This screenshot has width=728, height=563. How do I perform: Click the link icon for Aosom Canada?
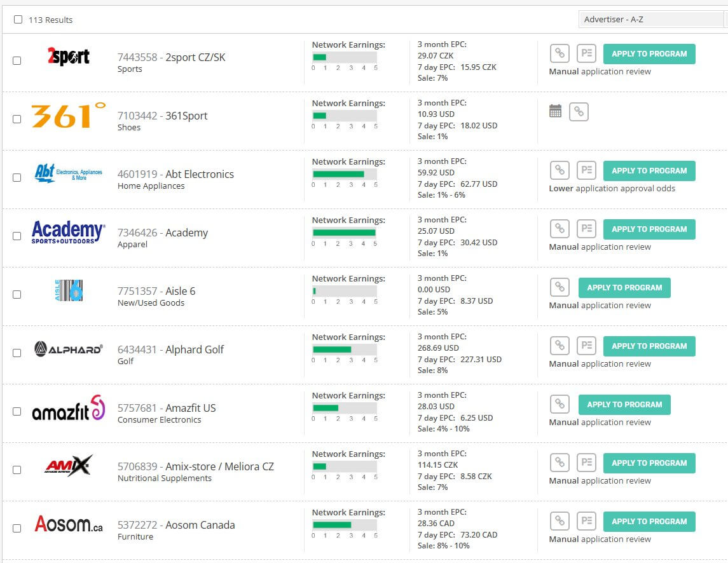pyautogui.click(x=560, y=521)
